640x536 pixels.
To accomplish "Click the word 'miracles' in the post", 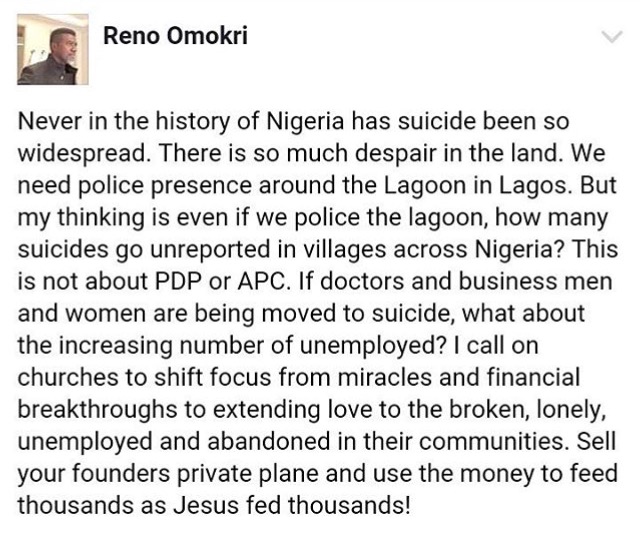I will point(384,378).
